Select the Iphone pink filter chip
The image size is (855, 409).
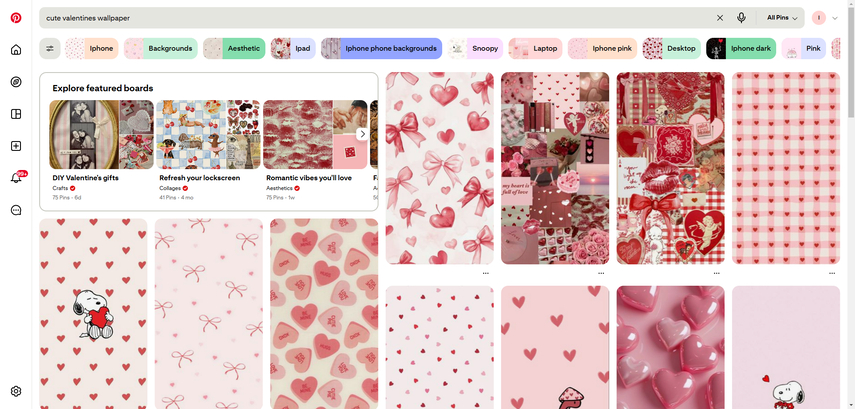click(603, 49)
